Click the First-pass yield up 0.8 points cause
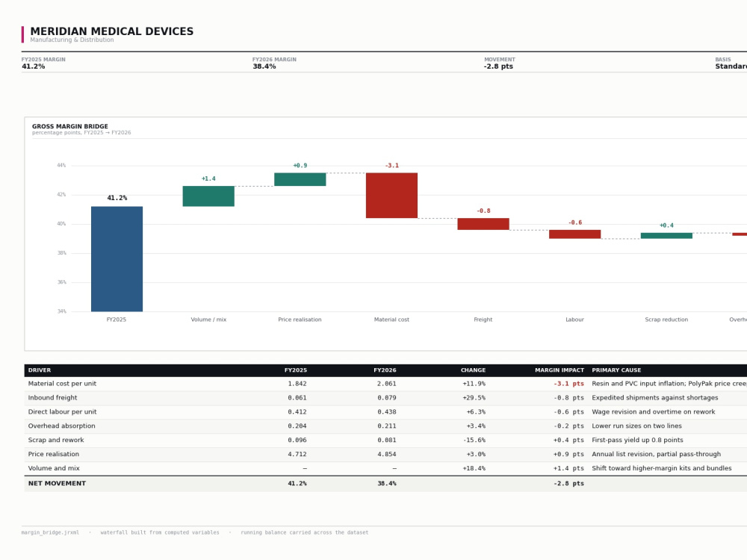Image resolution: width=747 pixels, height=560 pixels. tap(637, 441)
